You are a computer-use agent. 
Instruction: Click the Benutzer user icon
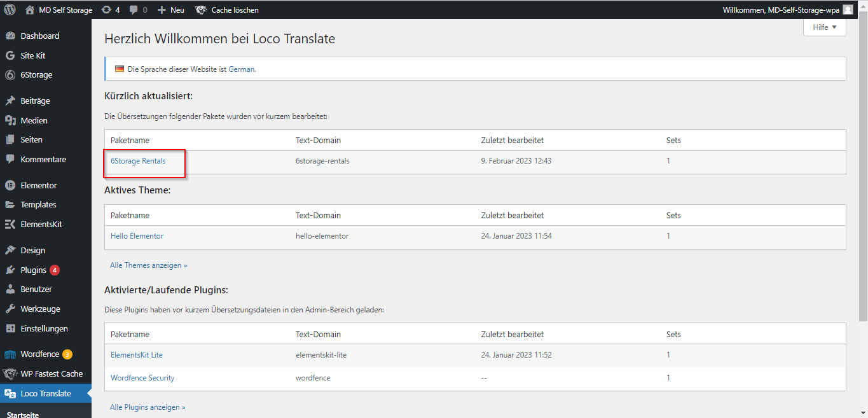(10, 289)
